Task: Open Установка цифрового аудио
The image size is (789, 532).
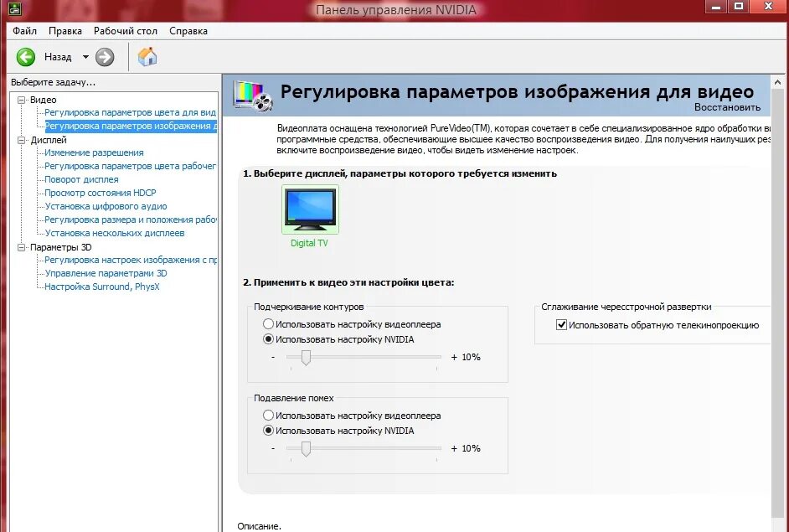Action: 106,206
